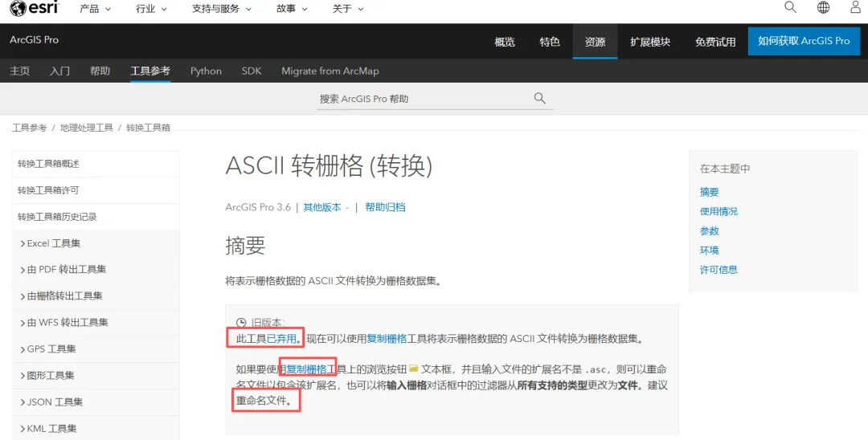Image resolution: width=868 pixels, height=440 pixels.
Task: Open the top-bar search magnifier icon
Action: pos(791,7)
